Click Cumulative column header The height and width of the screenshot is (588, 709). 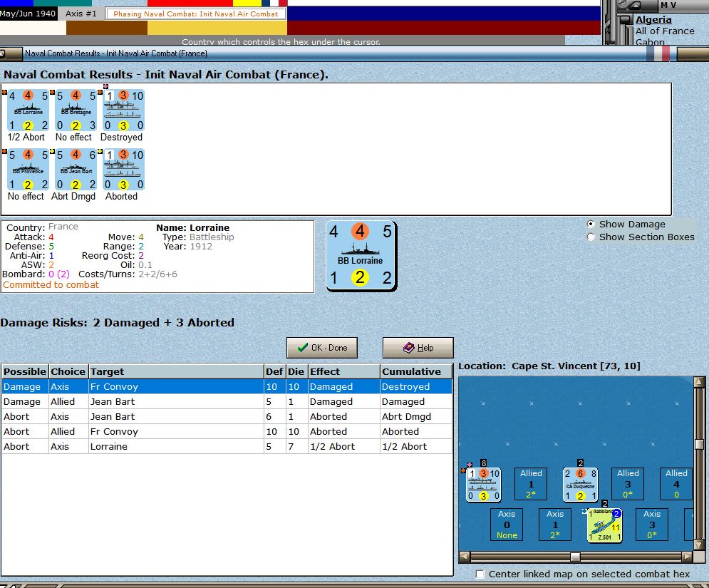[x=416, y=371]
